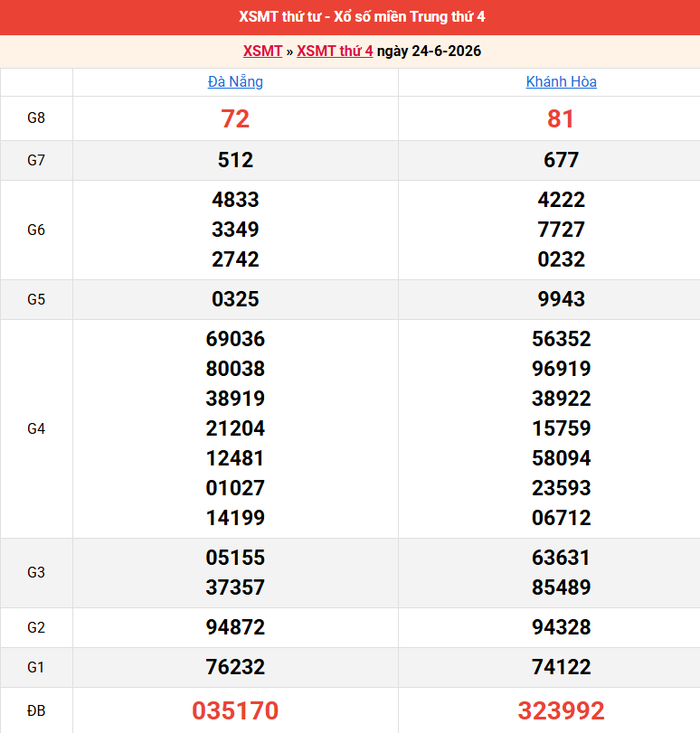
Task: Select Đà Nẵng G7 result 512
Action: click(235, 160)
